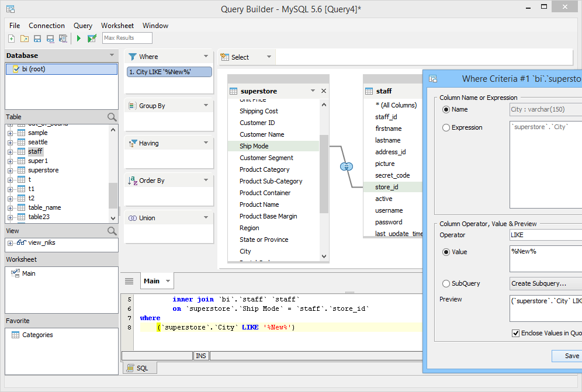Click the save SQL script toolbar icon

coord(63,38)
